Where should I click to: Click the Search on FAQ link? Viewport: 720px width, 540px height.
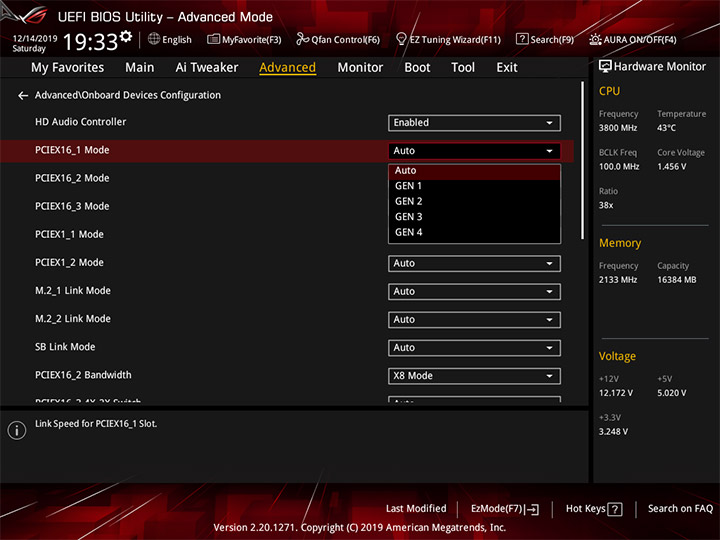680,509
